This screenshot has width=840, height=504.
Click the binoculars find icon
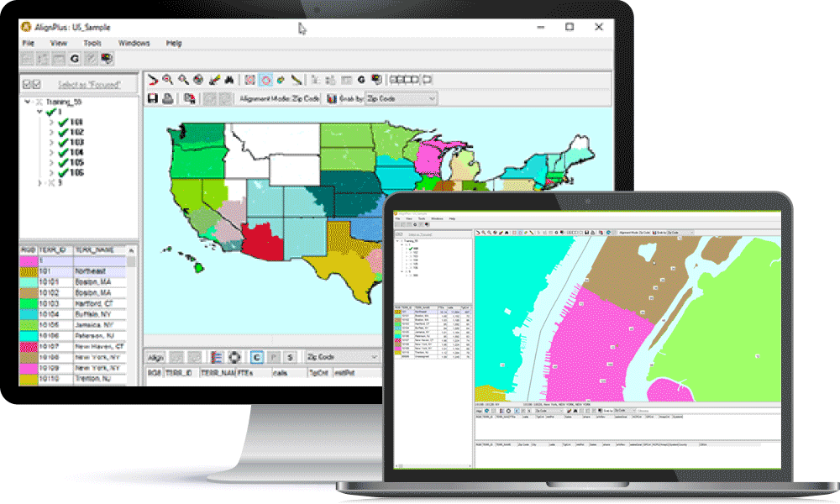228,80
